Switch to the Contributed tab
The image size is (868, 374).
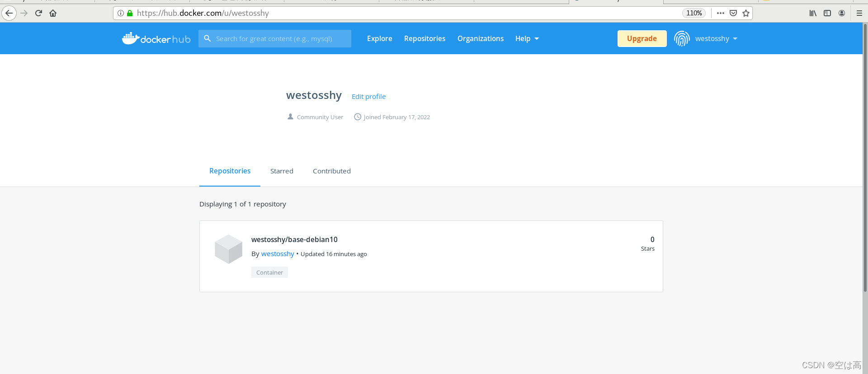(x=332, y=171)
